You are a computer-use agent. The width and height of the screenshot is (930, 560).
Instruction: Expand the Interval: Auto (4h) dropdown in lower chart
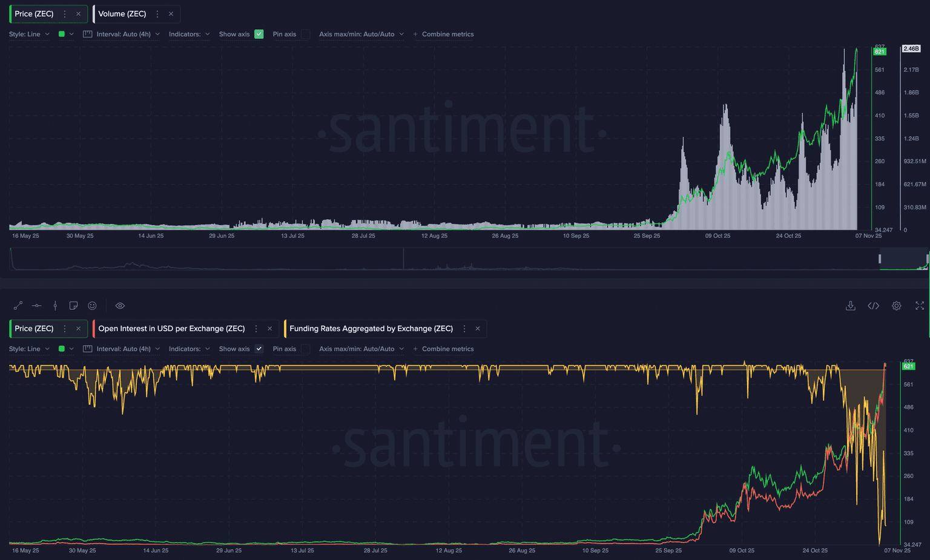(123, 349)
